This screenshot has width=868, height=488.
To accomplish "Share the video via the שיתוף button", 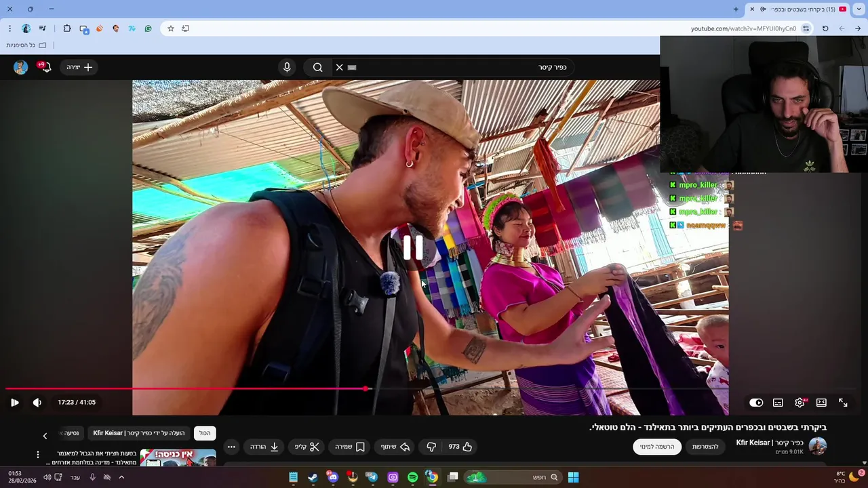I will pos(395,447).
